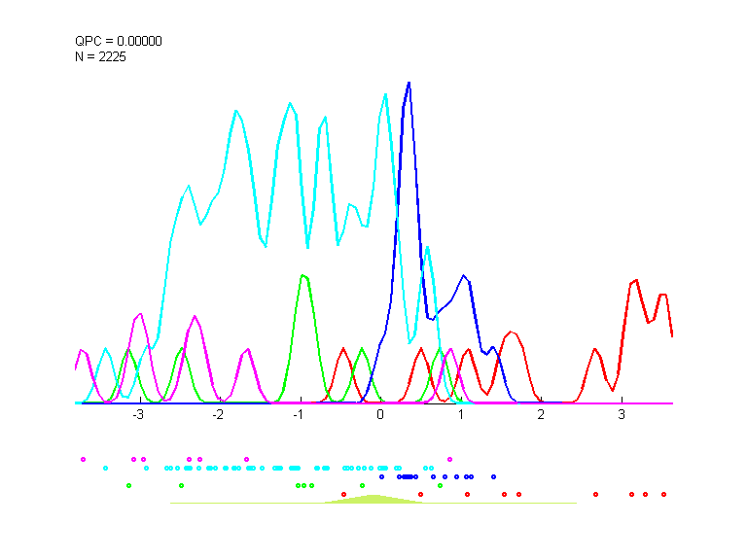The width and height of the screenshot is (747, 560).
Task: Pick the rightmost magenta dot
Action: click(x=449, y=458)
